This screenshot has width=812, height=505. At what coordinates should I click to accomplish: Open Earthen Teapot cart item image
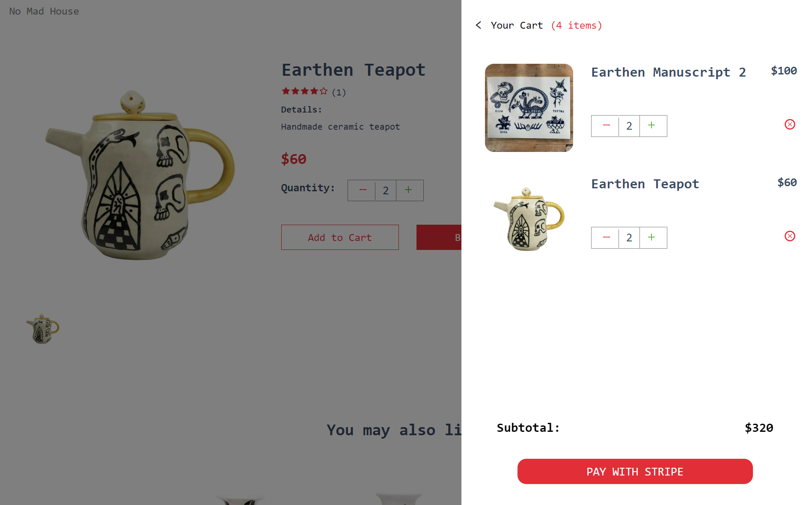[x=529, y=219]
